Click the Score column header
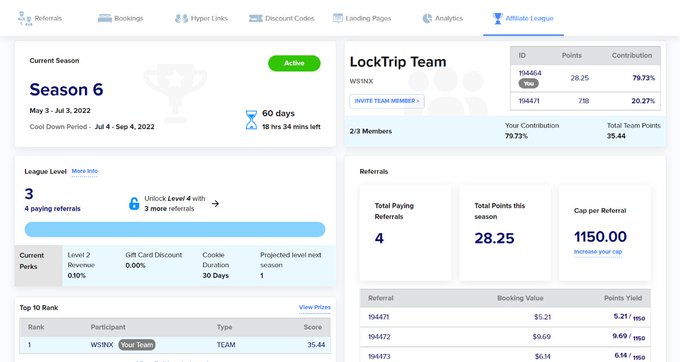 [313, 327]
